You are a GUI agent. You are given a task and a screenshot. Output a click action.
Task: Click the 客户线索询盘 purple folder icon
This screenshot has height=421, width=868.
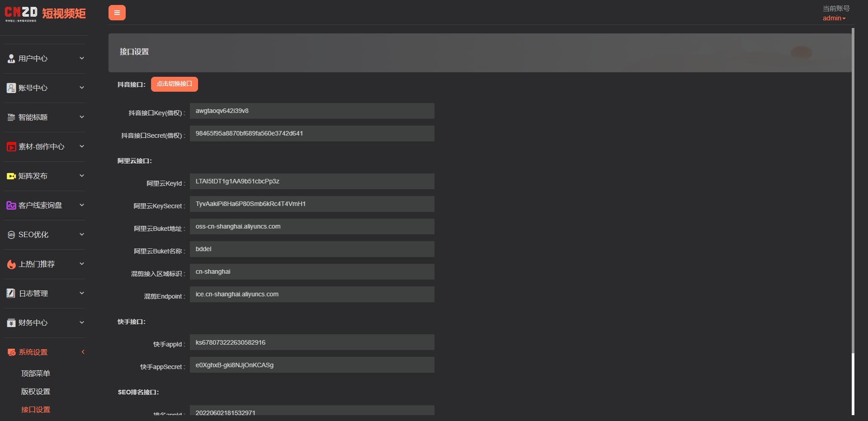coord(11,206)
